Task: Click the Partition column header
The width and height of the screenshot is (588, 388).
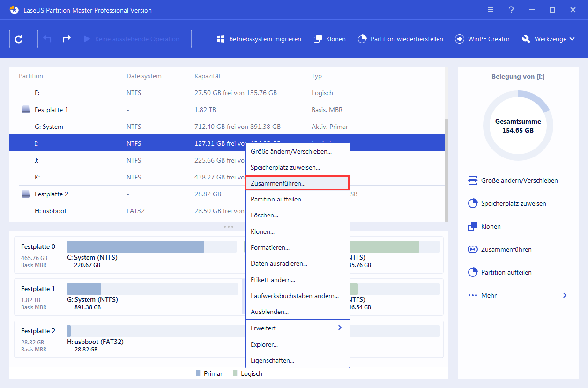Action: pyautogui.click(x=31, y=76)
